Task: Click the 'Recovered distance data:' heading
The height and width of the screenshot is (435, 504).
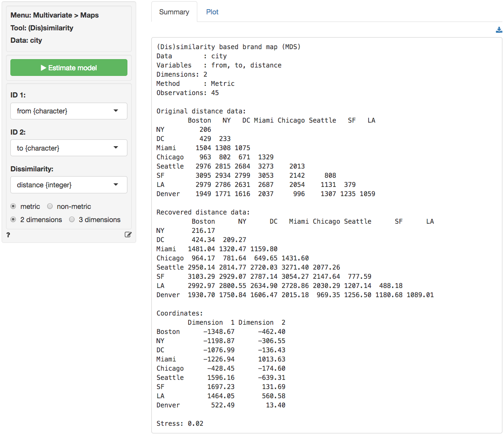Action: (203, 212)
